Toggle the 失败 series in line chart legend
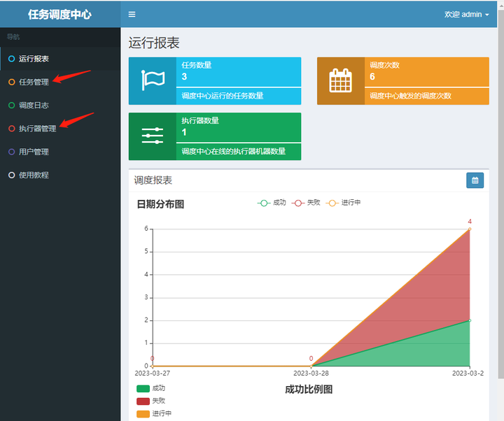This screenshot has width=504, height=421. 306,203
